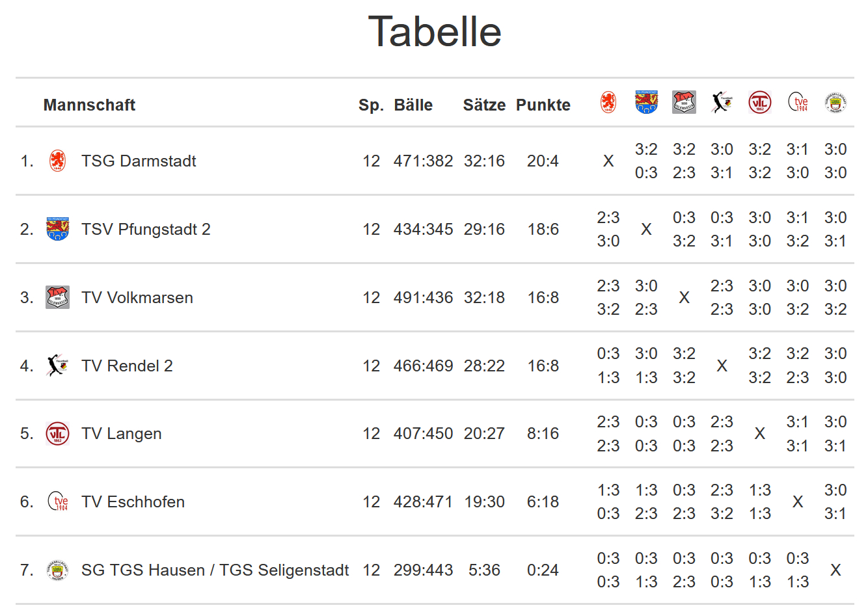Click the logo next to the TV Eschhofen name
Screen dimensions: 868x614
(58, 501)
